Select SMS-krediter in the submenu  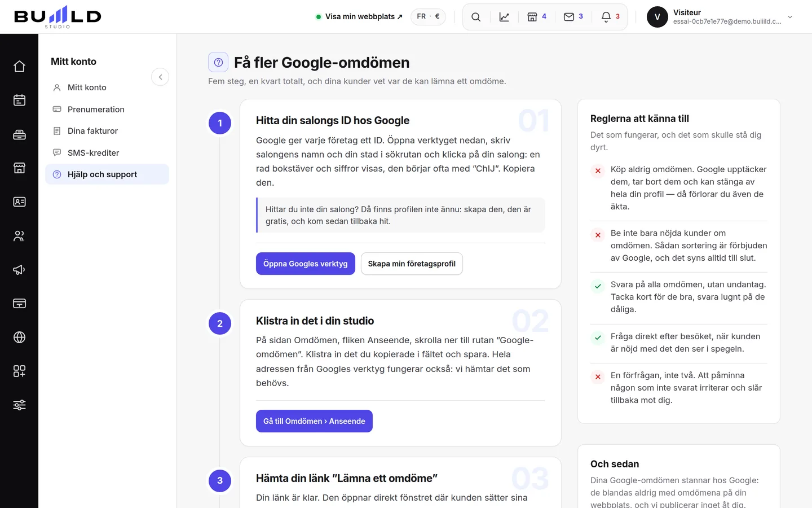point(107,153)
